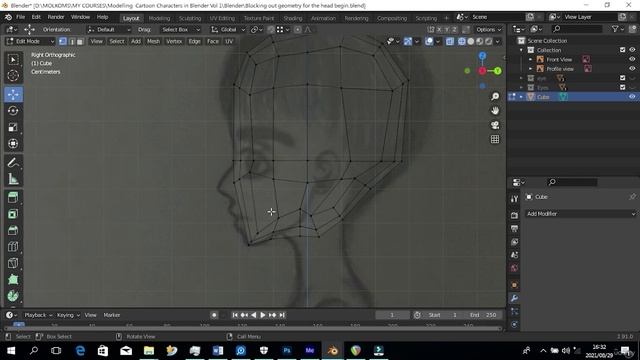Click the timeline current frame field

[392, 315]
